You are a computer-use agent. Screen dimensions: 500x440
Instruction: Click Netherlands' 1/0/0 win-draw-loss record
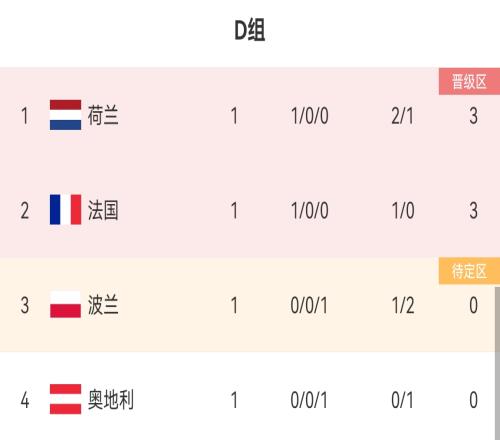click(310, 116)
